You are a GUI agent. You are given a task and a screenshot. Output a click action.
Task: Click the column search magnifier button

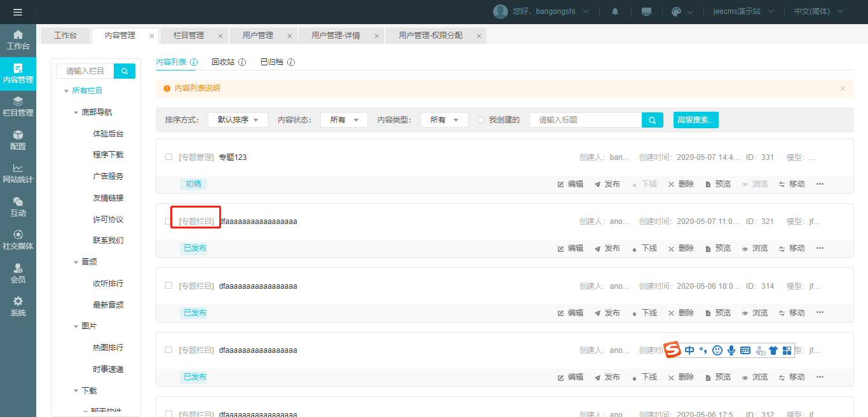[x=125, y=71]
